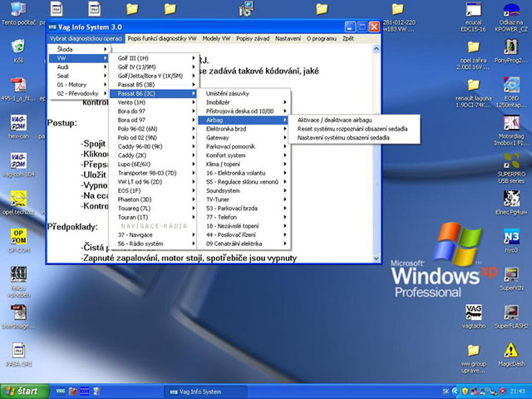Open the PASA.ORI file icon
This screenshot has height=399, width=532.
click(x=18, y=355)
